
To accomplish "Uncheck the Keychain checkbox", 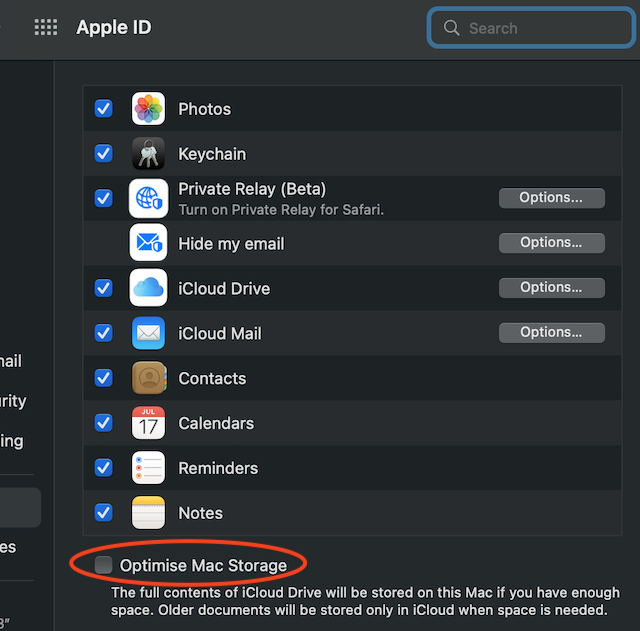I will click(104, 153).
